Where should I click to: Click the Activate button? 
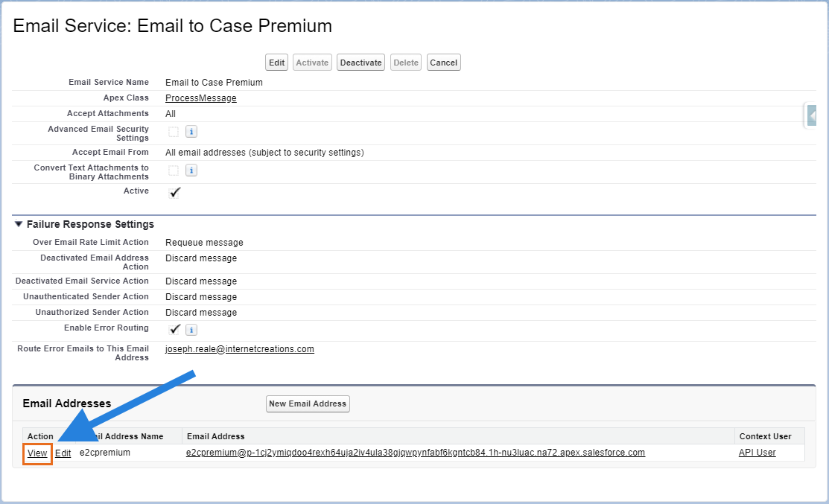click(x=313, y=63)
